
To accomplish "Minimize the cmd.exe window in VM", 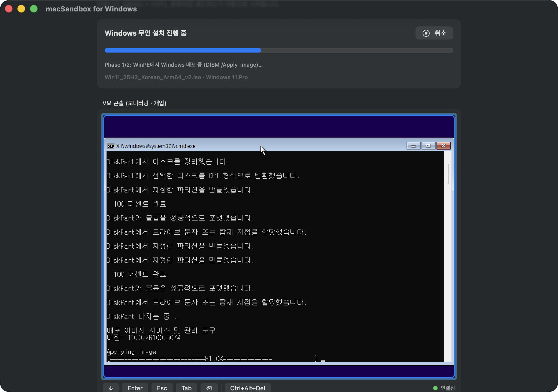I will click(414, 146).
